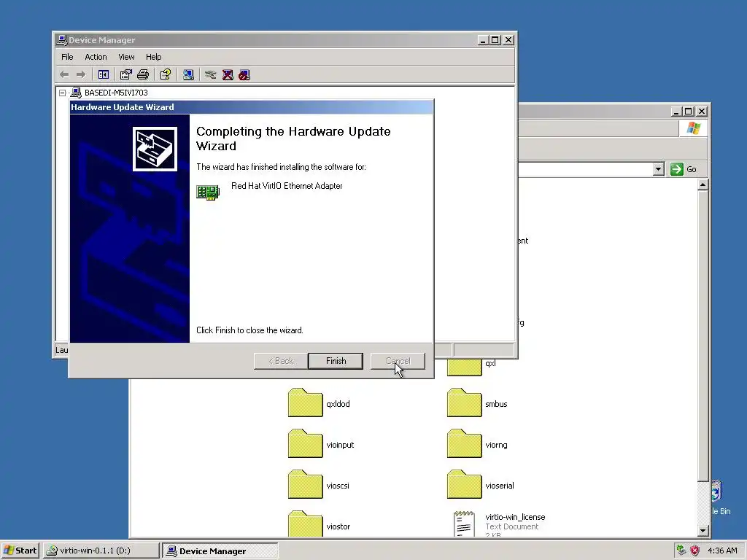The width and height of the screenshot is (747, 560).
Task: Click the Uninstall device toolbar icon
Action: [x=228, y=75]
